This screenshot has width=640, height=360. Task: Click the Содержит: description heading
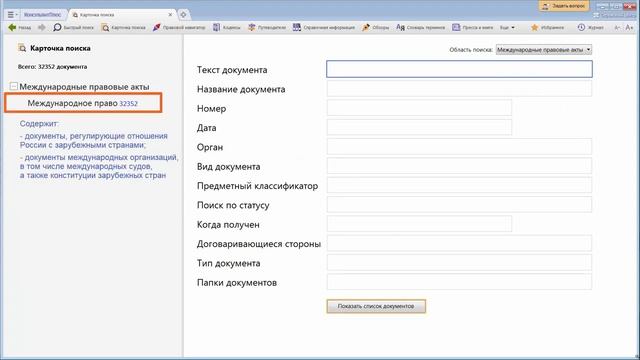39,123
